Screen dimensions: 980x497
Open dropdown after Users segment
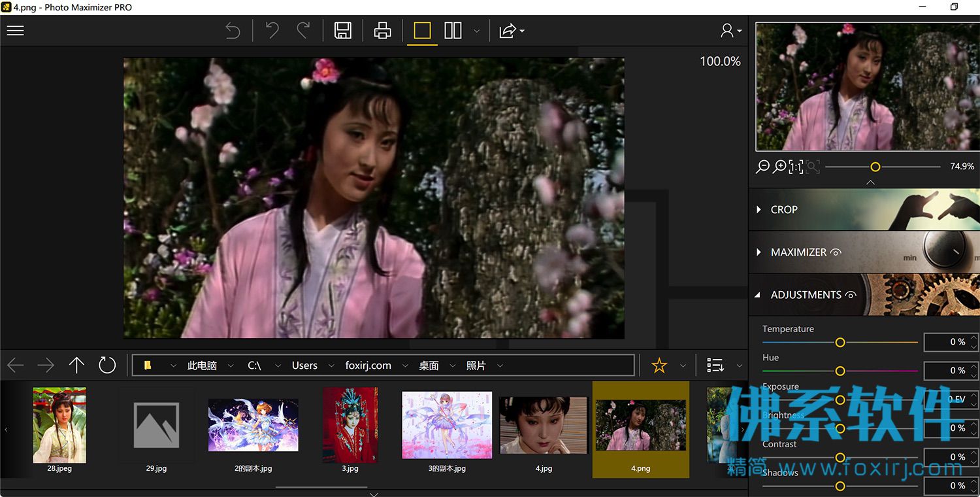pyautogui.click(x=332, y=366)
